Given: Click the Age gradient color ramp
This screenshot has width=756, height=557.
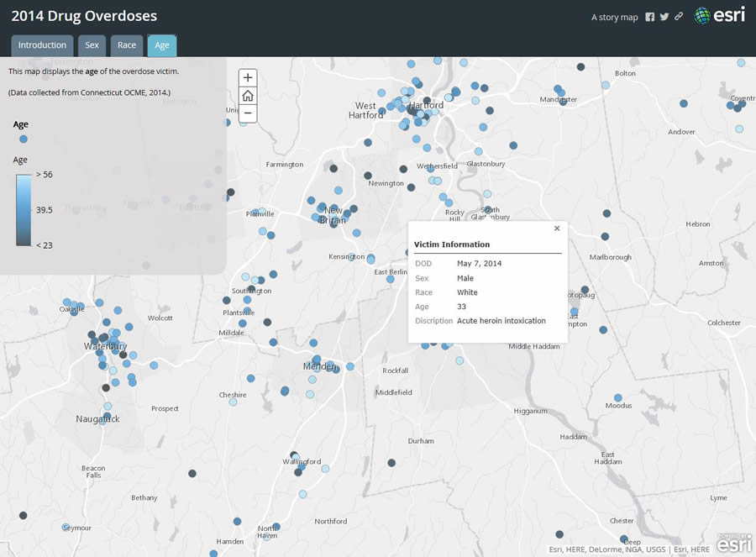Looking at the screenshot, I should coord(23,209).
